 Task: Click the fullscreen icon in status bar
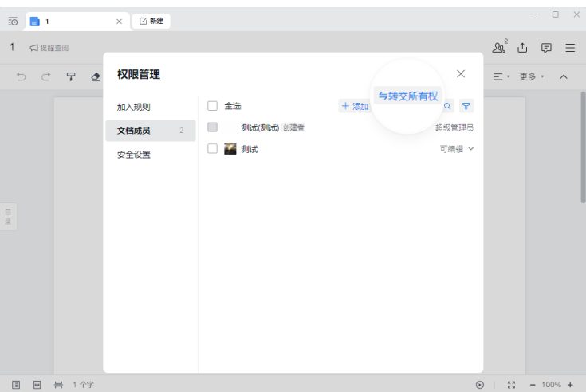tap(511, 385)
